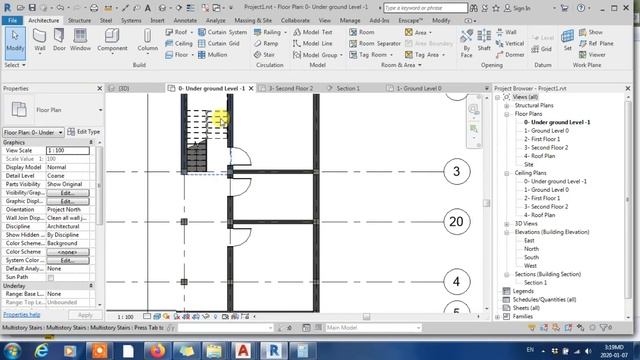The height and width of the screenshot is (360, 640).
Task: Open the Floor Plan: 0- Under instance dropdown
Action: pos(33,132)
